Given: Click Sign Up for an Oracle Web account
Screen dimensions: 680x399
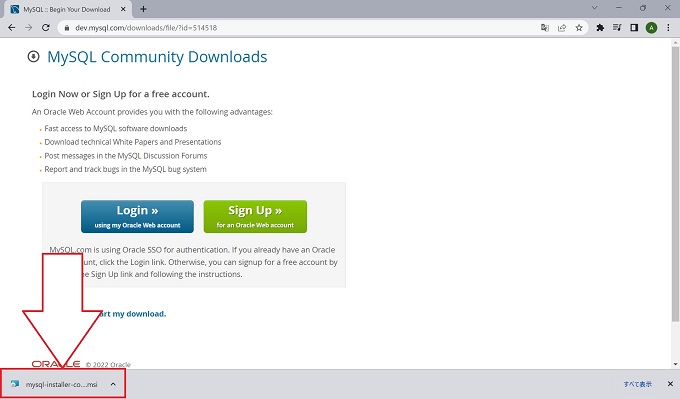Looking at the screenshot, I should tap(255, 216).
